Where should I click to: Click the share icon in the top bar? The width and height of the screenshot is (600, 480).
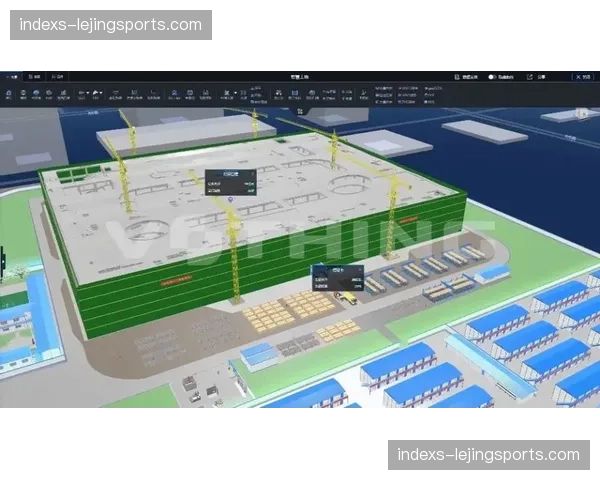pyautogui.click(x=529, y=76)
